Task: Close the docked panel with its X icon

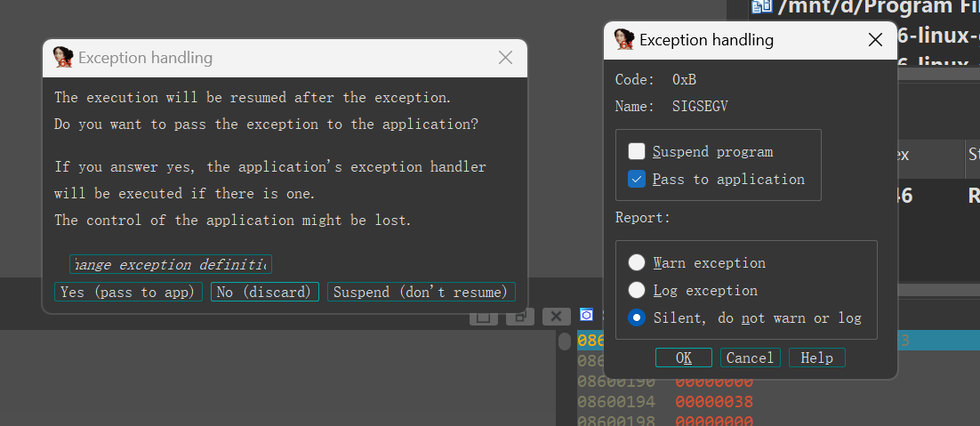Action: pyautogui.click(x=556, y=316)
